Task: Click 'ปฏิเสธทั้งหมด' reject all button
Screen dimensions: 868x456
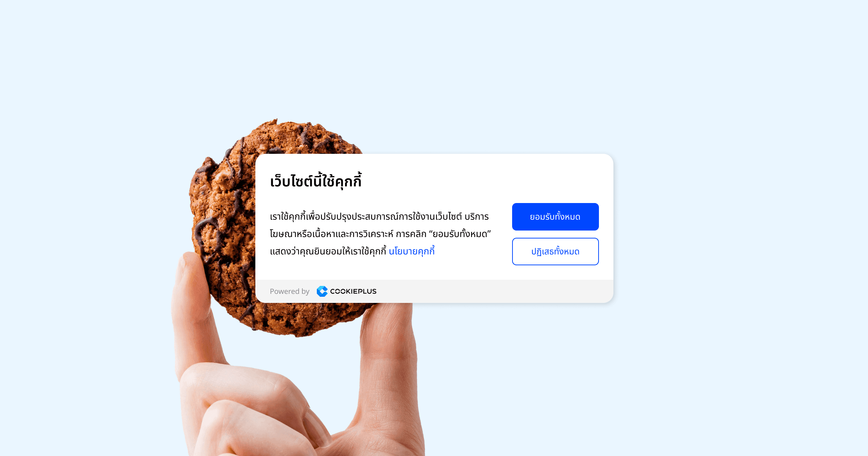Action: (x=554, y=252)
